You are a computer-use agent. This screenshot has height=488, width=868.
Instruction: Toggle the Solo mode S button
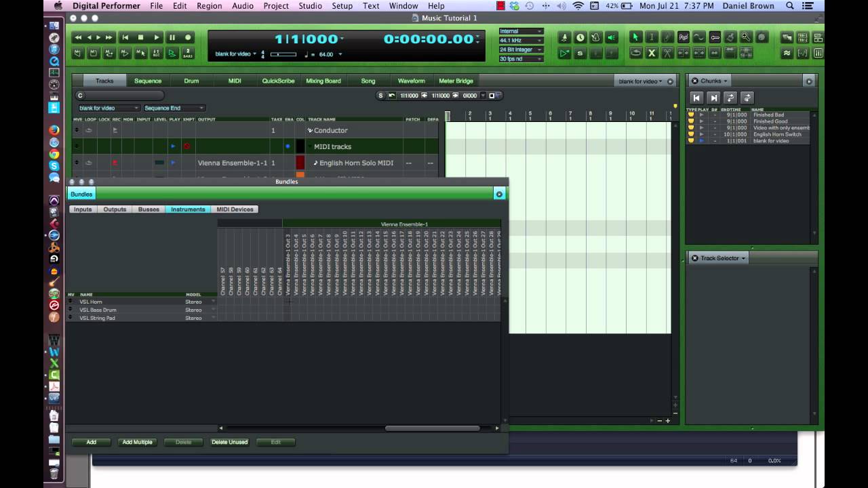[580, 53]
